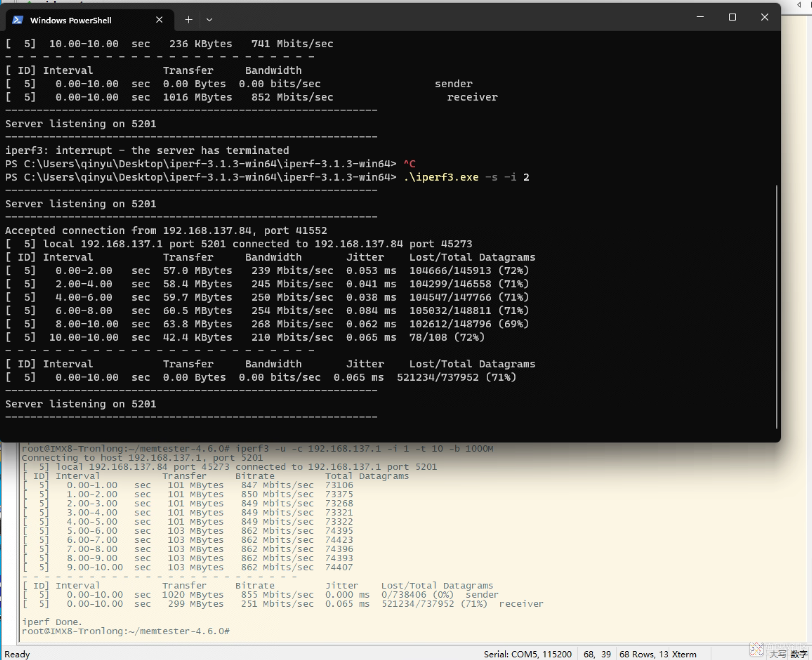The height and width of the screenshot is (660, 812).
Task: Click the word "sender" in PowerShell
Action: (454, 84)
